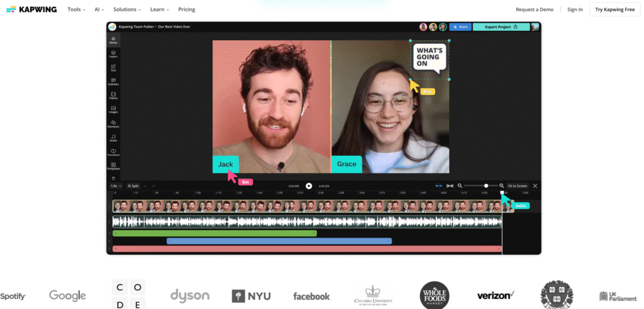Click the Sign In link
644x309 pixels.
(x=575, y=9)
